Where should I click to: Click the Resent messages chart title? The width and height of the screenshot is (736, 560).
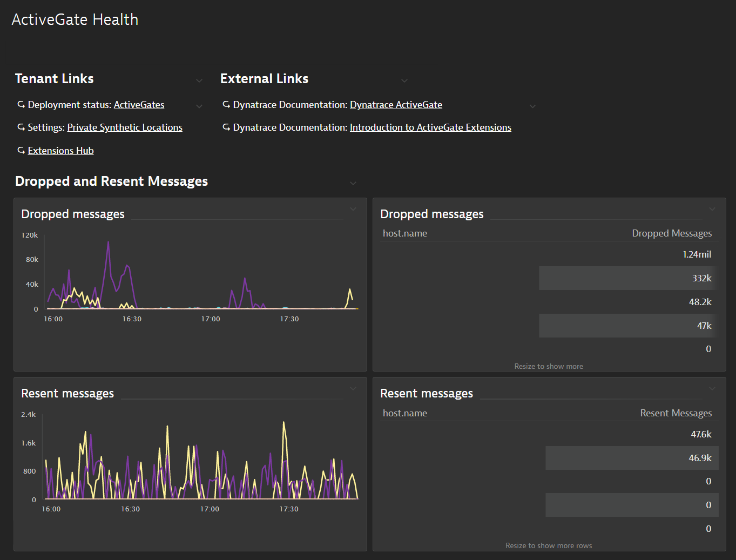pyautogui.click(x=67, y=394)
